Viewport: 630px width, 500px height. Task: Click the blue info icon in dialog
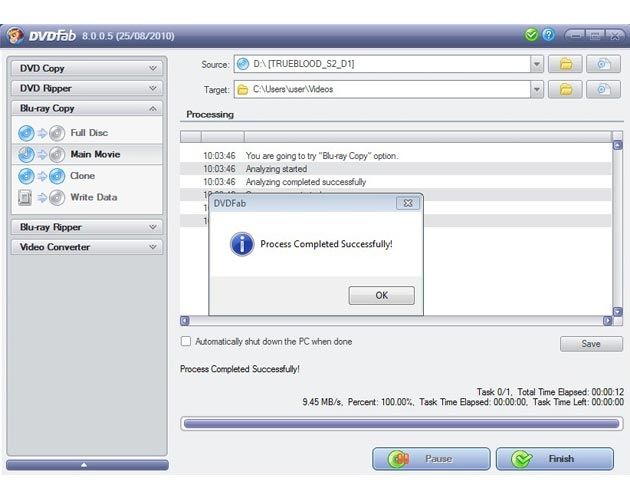click(242, 244)
